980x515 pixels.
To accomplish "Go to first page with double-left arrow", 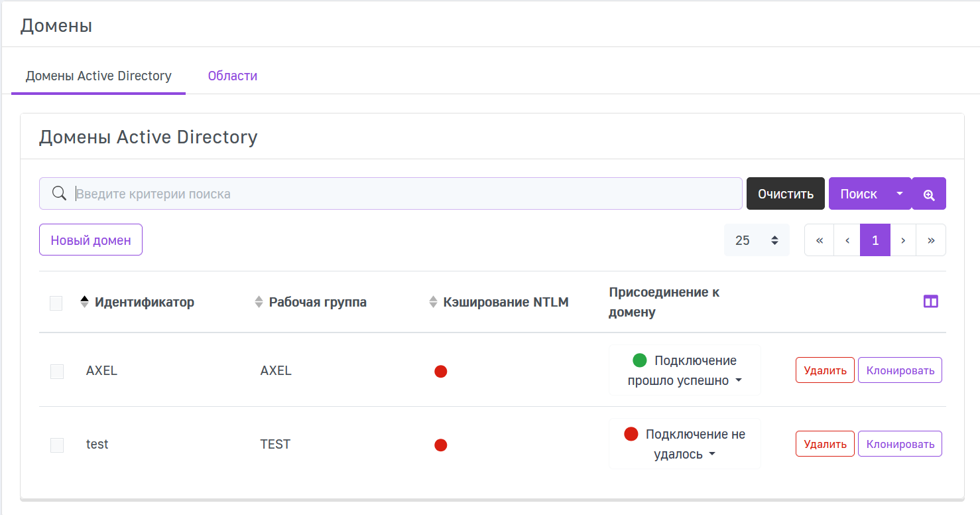I will [820, 240].
